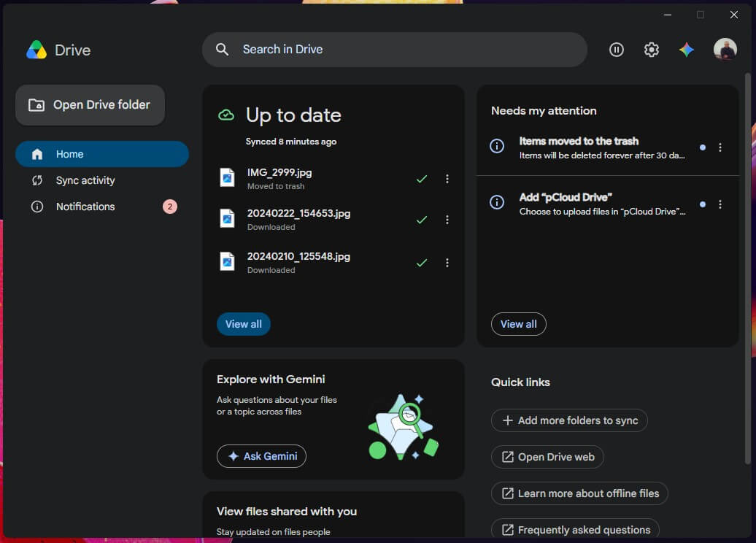Open the account profile avatar
The height and width of the screenshot is (543, 756).
point(725,49)
